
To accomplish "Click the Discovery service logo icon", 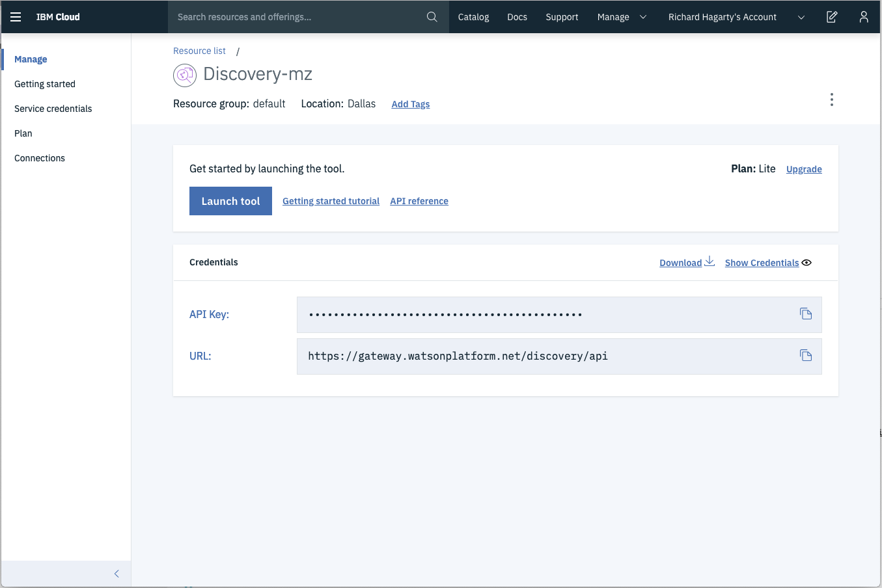I will pos(185,75).
